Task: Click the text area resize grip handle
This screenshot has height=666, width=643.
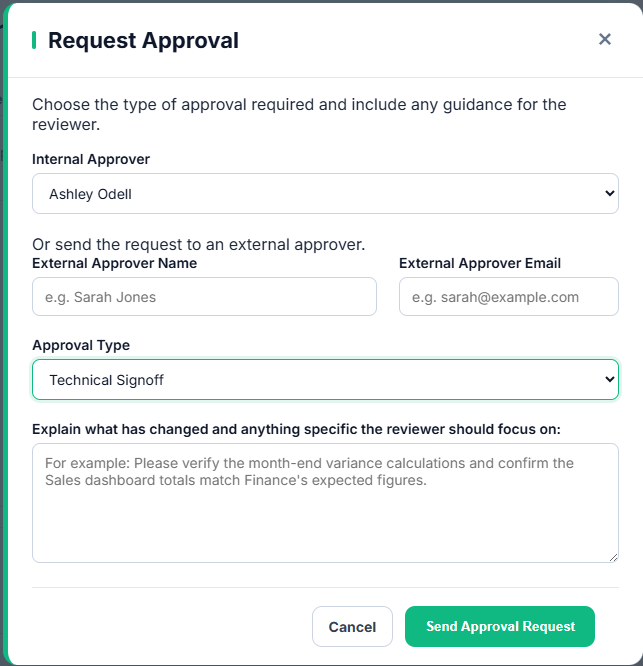Action: 613,558
